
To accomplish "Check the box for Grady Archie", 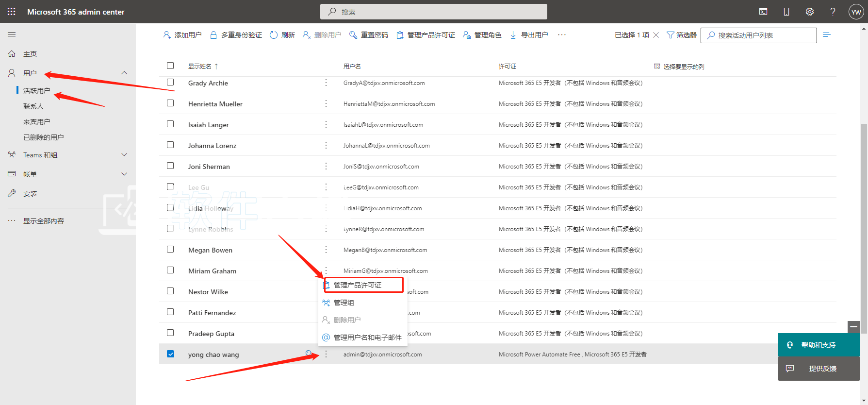I will pos(170,83).
